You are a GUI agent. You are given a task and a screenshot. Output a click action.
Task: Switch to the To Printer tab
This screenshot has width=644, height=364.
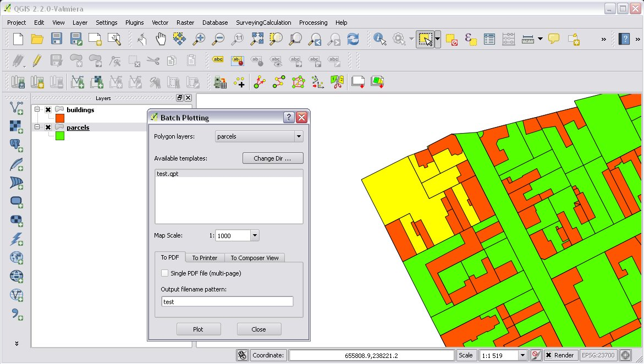[205, 257]
